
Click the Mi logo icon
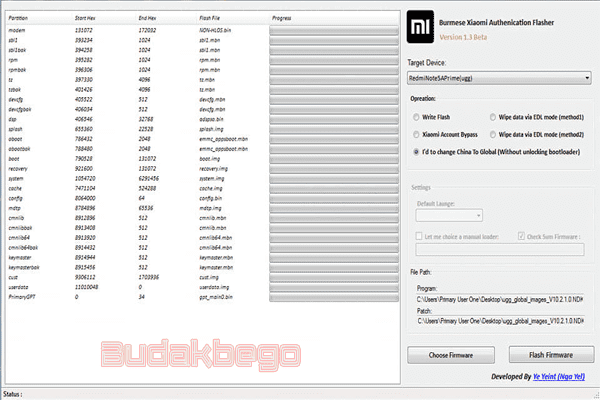(x=420, y=26)
